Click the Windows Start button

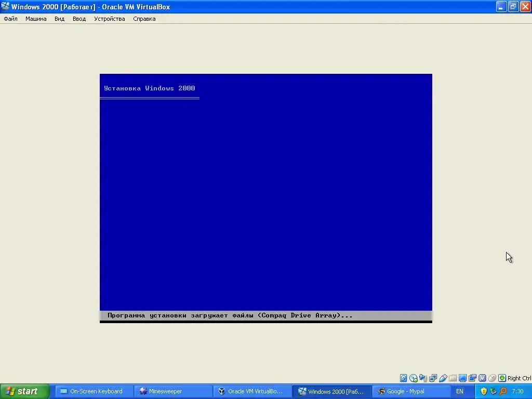point(24,391)
